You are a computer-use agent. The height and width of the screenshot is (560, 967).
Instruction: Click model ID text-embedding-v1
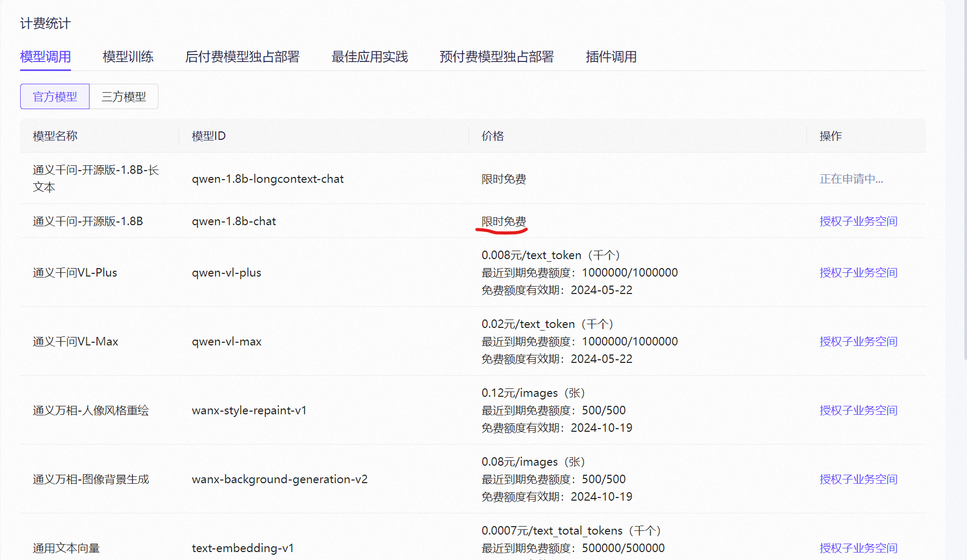click(243, 548)
